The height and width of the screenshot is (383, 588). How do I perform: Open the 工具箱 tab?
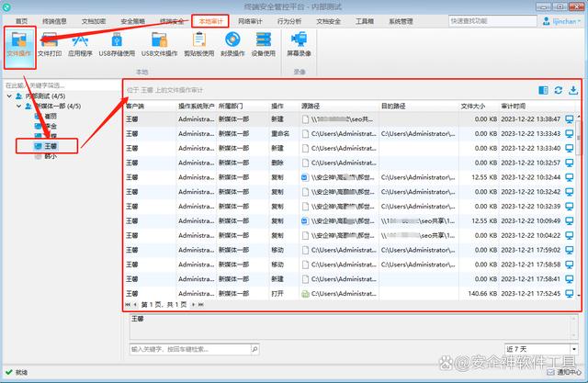tap(365, 21)
